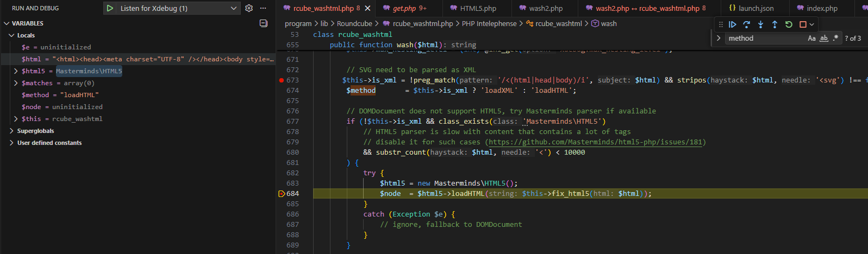Click line number 677 in the gutter
This screenshot has height=254, width=868.
pos(292,122)
